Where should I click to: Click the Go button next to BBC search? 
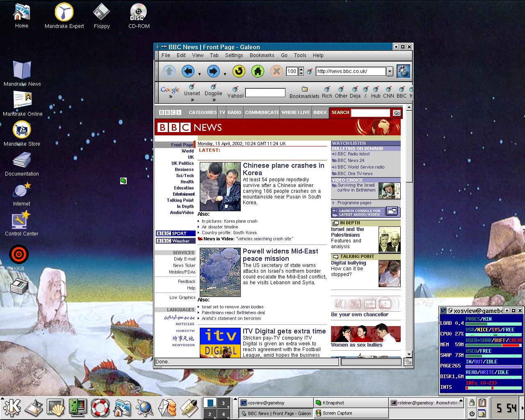397,113
